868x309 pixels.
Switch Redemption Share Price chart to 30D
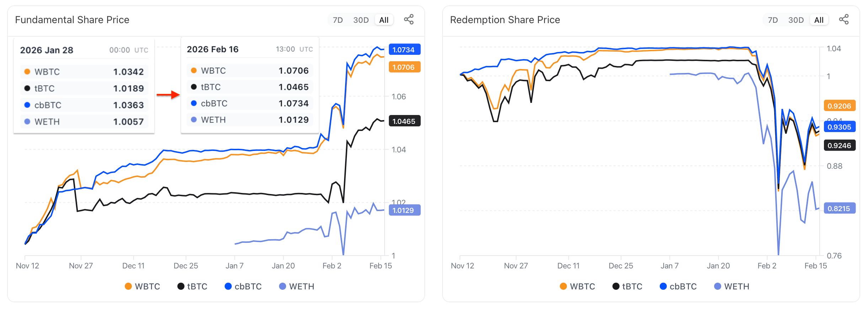[x=796, y=20]
